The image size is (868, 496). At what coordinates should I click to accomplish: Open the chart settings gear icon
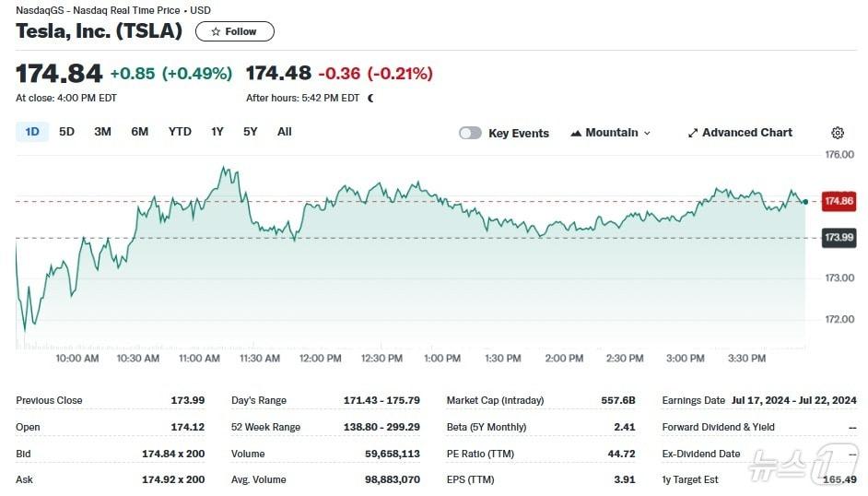(x=837, y=133)
